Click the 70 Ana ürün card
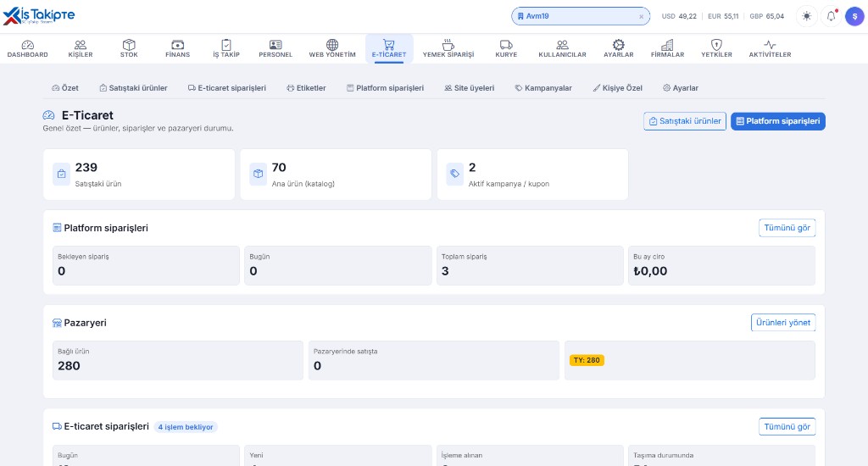Screen dimensions: 868x466 click(336, 175)
